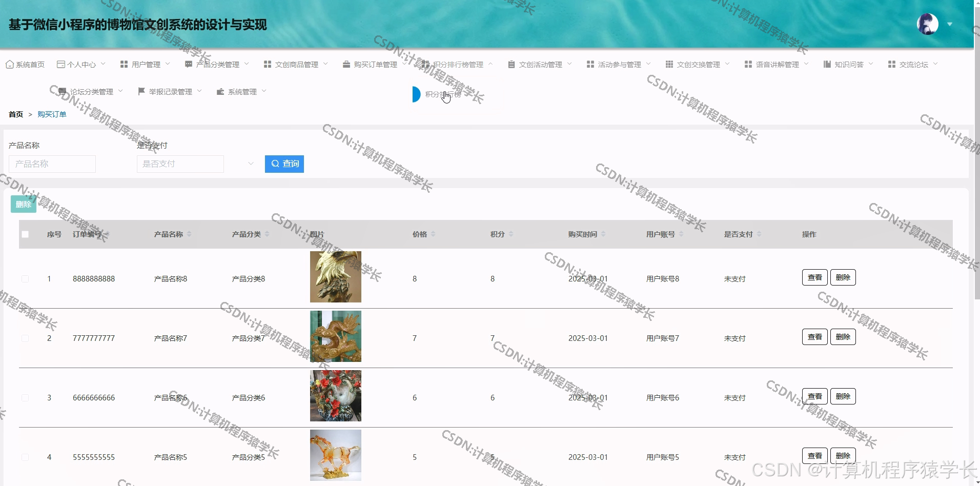Image resolution: width=980 pixels, height=486 pixels.
Task: Open the 交流论坛 menu
Action: [913, 65]
